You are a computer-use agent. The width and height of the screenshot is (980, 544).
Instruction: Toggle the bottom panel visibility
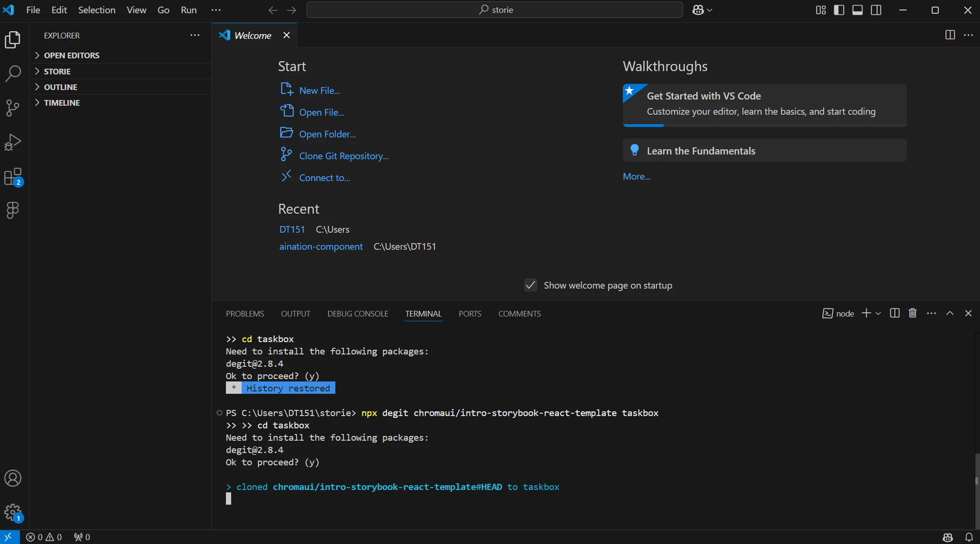pos(858,10)
